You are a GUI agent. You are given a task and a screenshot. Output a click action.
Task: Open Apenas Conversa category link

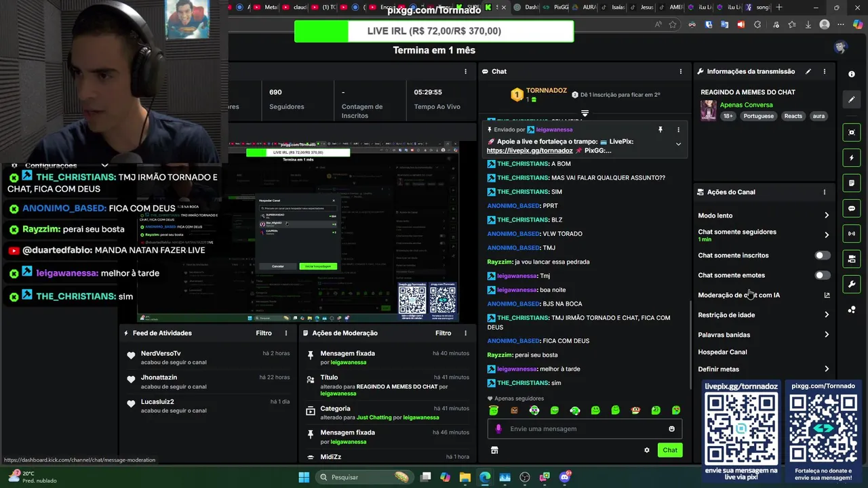tap(746, 105)
